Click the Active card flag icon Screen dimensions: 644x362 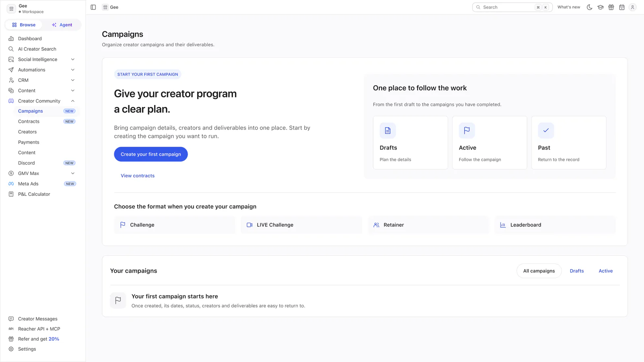(x=467, y=130)
